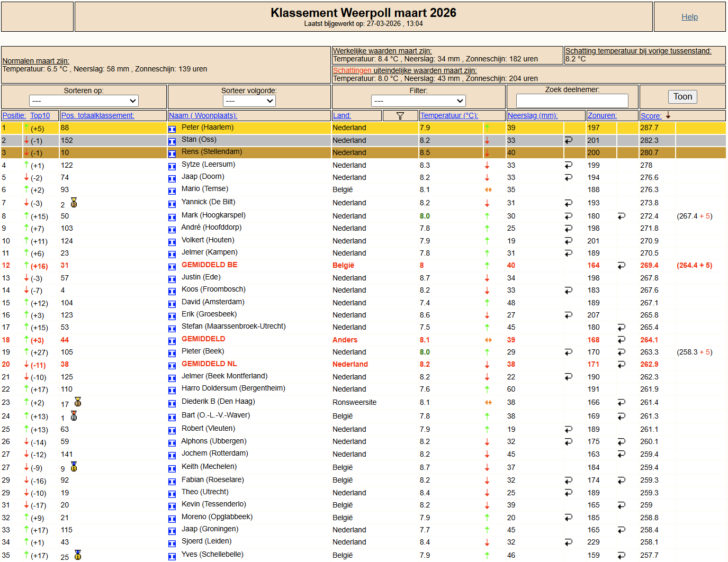Sort by the Temperatuur (°C) column header
This screenshot has height=562, width=728.
pos(448,116)
